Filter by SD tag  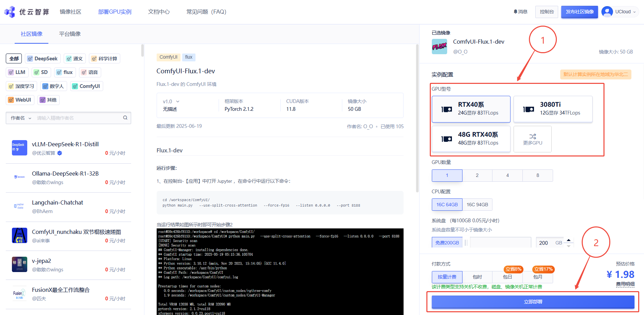pos(41,72)
